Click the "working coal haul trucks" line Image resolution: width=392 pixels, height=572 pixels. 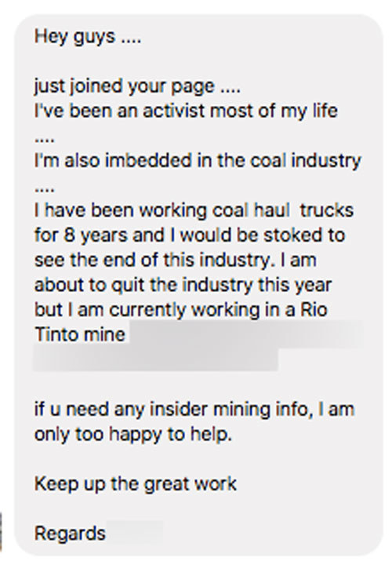pyautogui.click(x=194, y=211)
